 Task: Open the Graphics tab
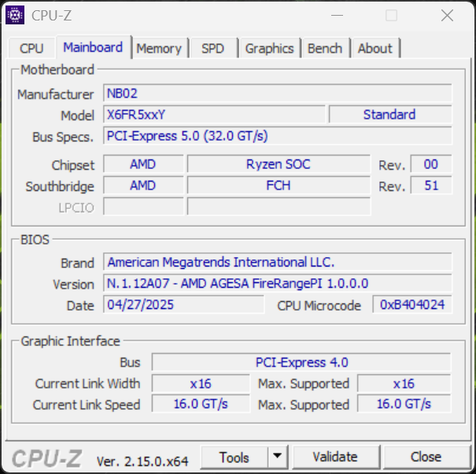(270, 48)
